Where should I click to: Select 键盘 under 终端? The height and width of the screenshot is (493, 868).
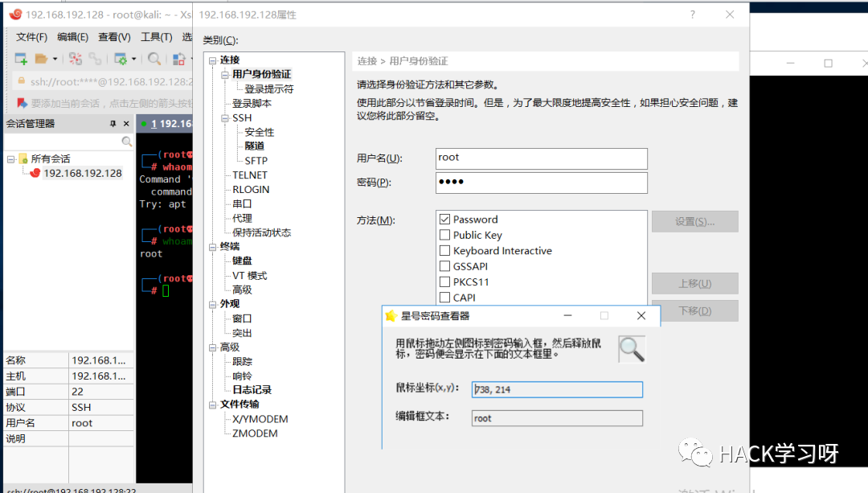pos(242,261)
